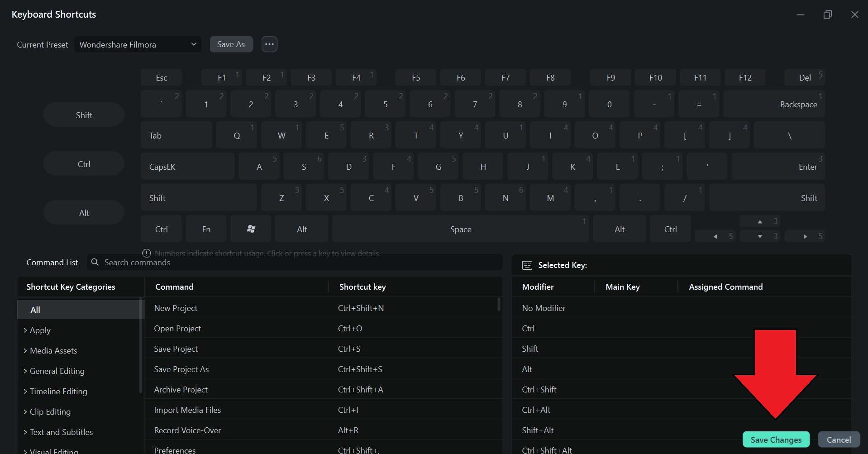Click the right arrow key on virtual keyboard
868x454 pixels.
805,236
